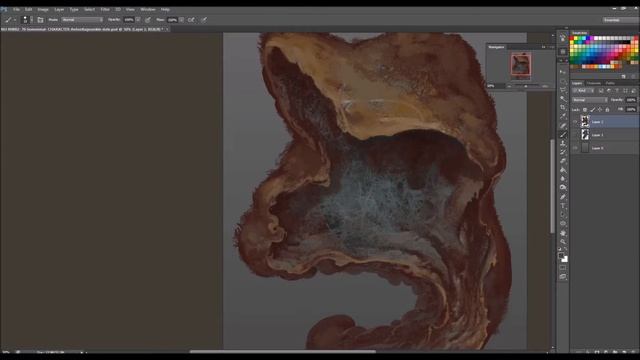
Task: Open the brush Mode dropdown
Action: coord(82,20)
